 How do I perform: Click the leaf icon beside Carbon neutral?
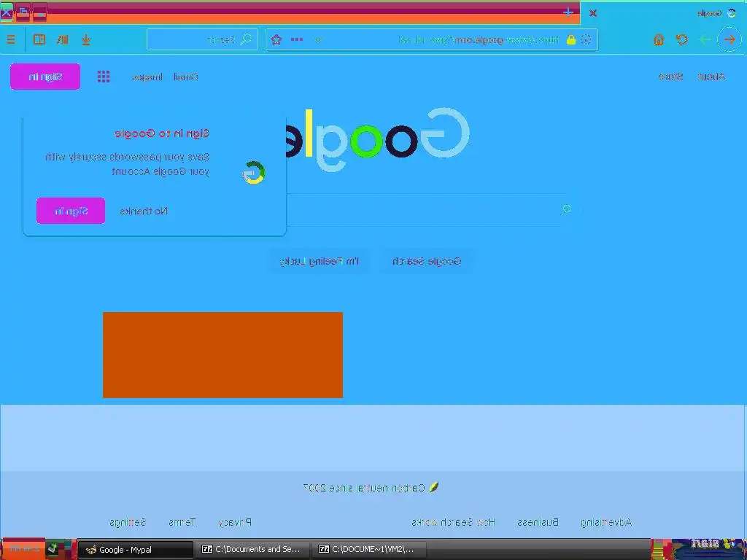(x=433, y=487)
